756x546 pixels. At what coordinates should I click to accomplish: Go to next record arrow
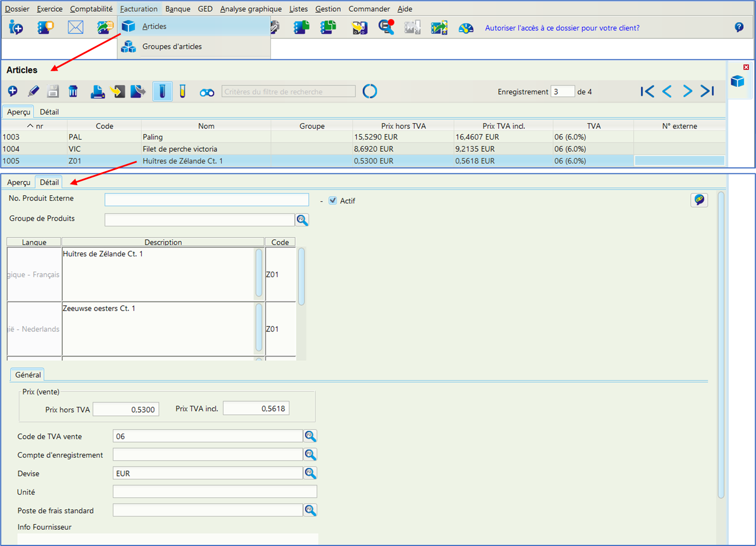coord(687,91)
